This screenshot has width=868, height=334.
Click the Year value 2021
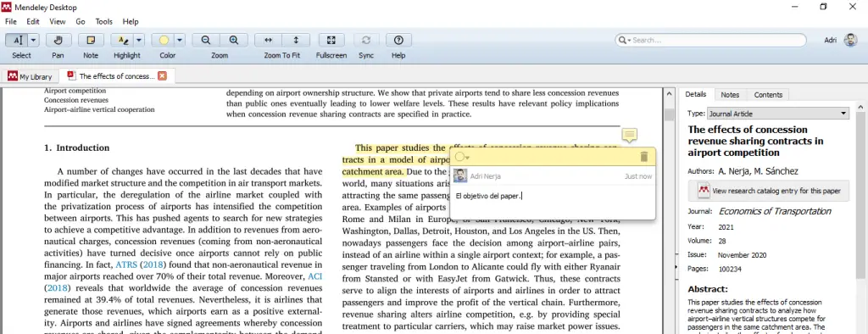726,227
